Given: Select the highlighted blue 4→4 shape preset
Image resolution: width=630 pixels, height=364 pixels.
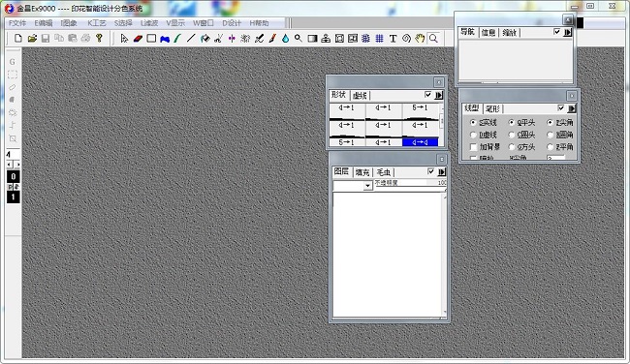Looking at the screenshot, I should (x=421, y=142).
